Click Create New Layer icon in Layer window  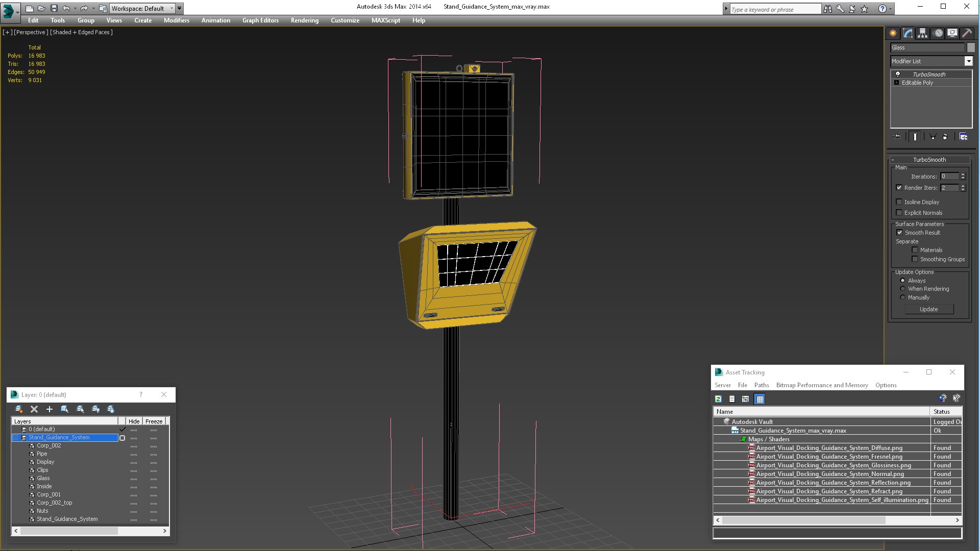pyautogui.click(x=19, y=409)
